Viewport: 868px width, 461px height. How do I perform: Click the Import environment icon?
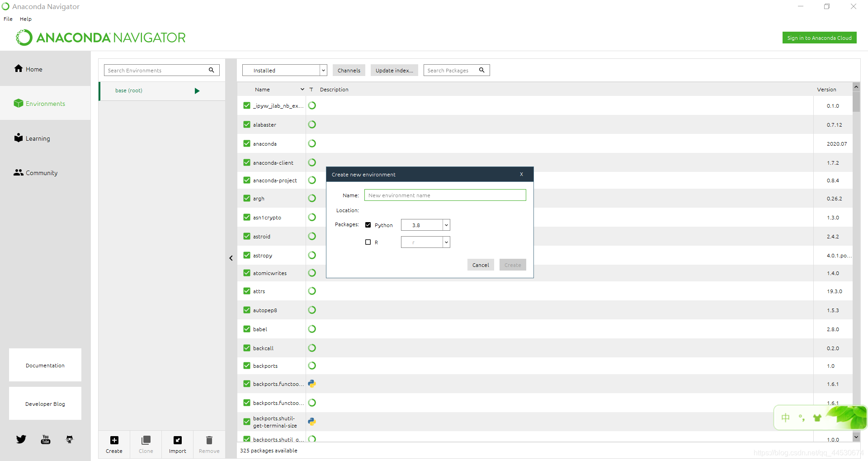coord(178,440)
